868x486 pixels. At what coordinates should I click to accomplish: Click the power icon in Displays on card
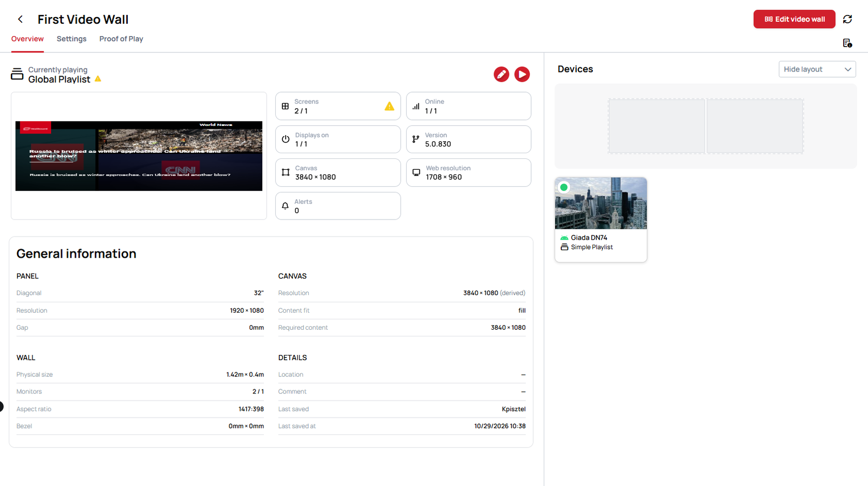[286, 139]
